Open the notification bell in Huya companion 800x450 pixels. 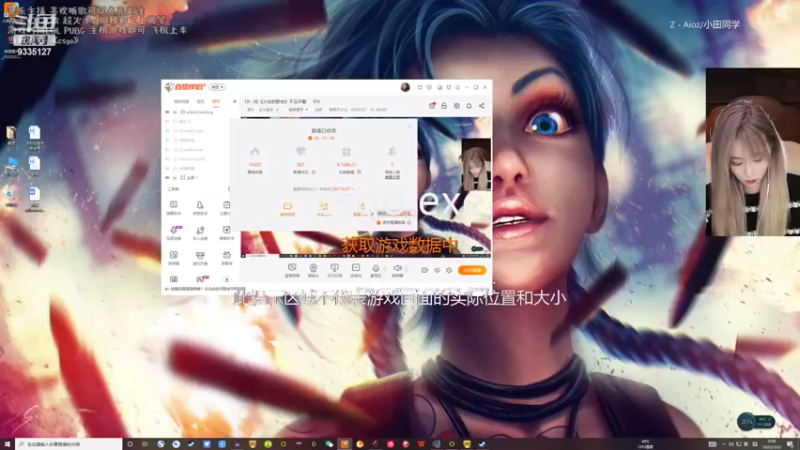(x=469, y=106)
